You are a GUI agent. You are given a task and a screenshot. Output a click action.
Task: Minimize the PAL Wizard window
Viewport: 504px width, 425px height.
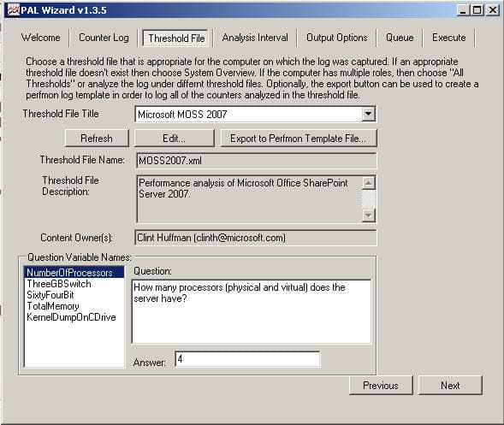[x=463, y=10]
